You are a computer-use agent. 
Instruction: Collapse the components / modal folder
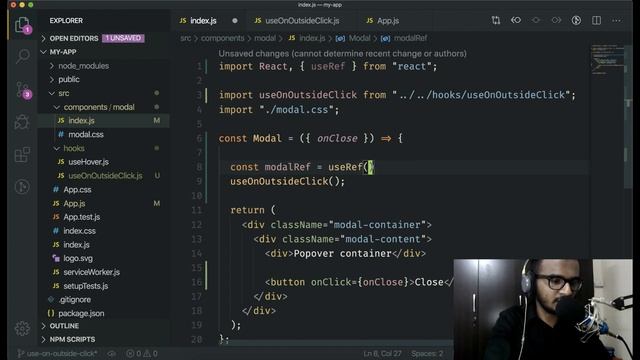99,107
